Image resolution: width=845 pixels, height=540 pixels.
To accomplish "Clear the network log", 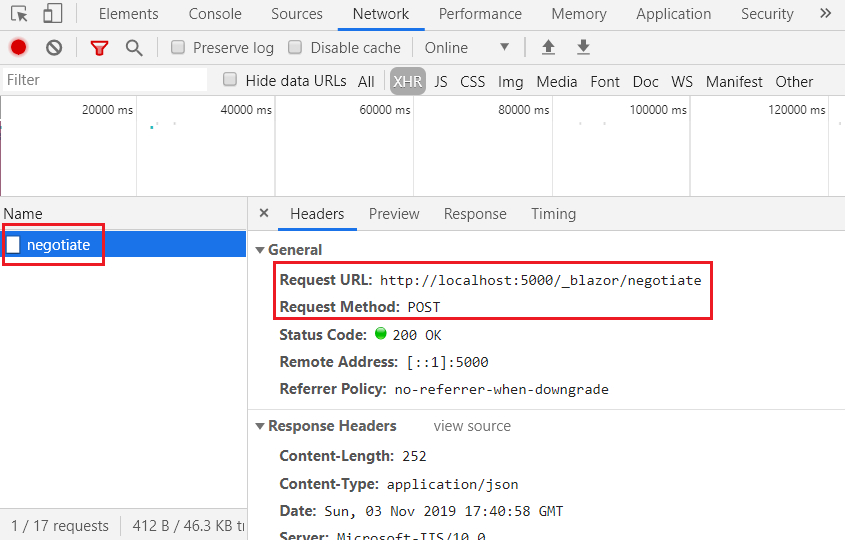I will coord(54,48).
